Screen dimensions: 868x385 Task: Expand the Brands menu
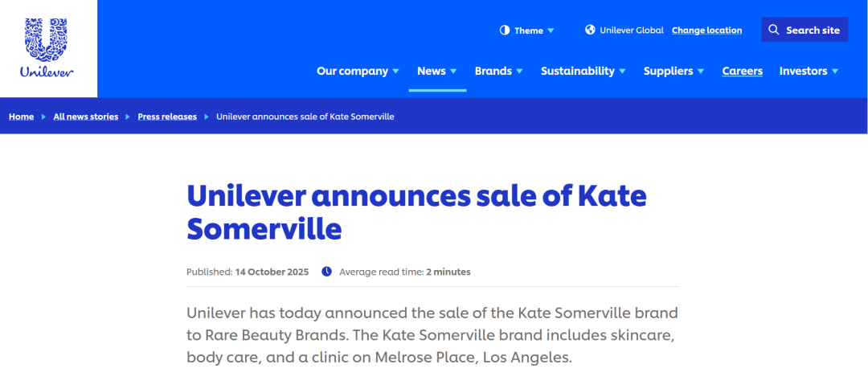[498, 71]
